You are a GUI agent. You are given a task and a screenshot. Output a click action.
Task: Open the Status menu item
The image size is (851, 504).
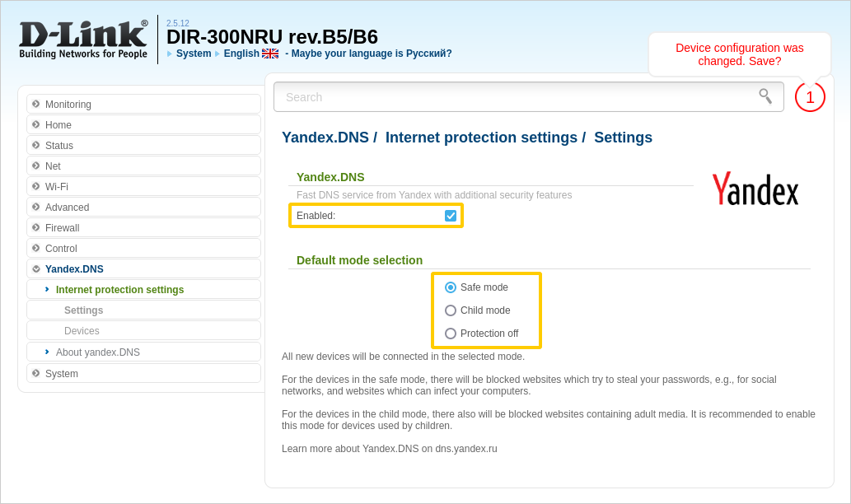59,146
